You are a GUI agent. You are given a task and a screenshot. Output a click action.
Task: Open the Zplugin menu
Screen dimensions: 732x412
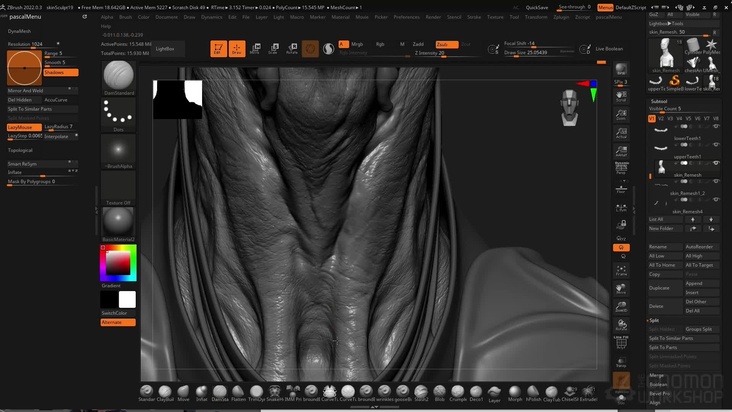[561, 17]
